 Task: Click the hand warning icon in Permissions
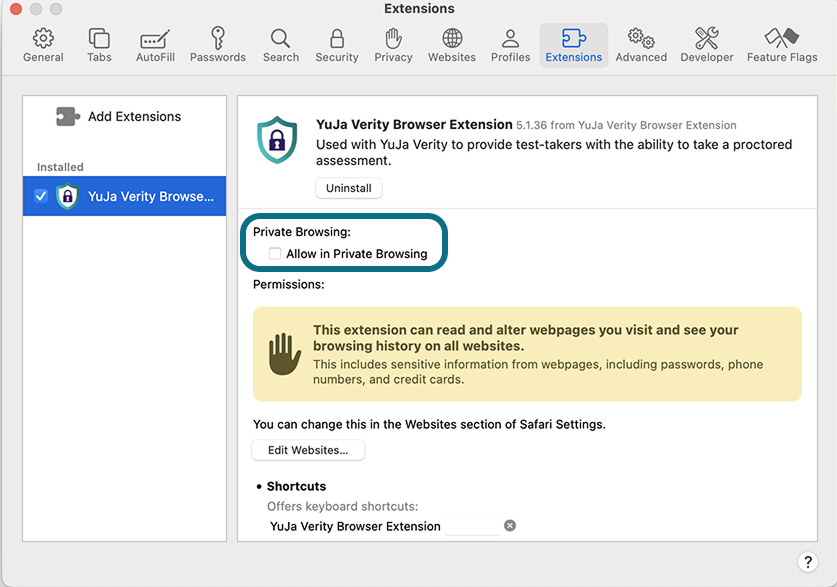[x=285, y=354]
